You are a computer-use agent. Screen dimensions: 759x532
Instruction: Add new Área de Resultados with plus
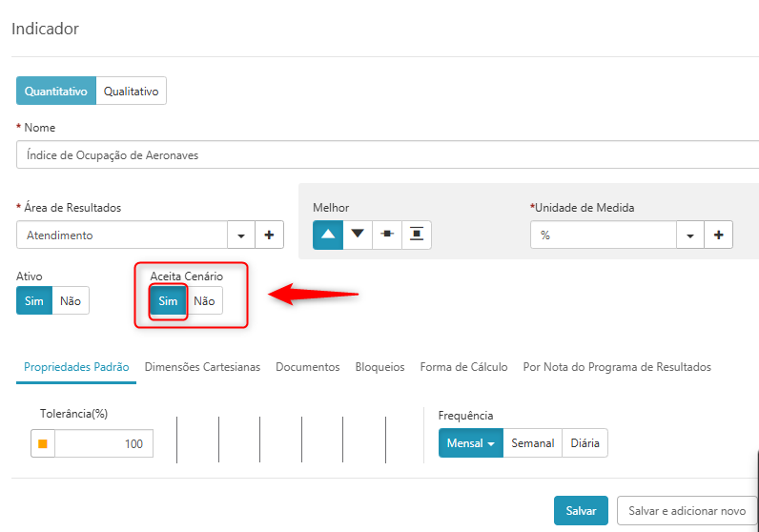[x=269, y=235]
